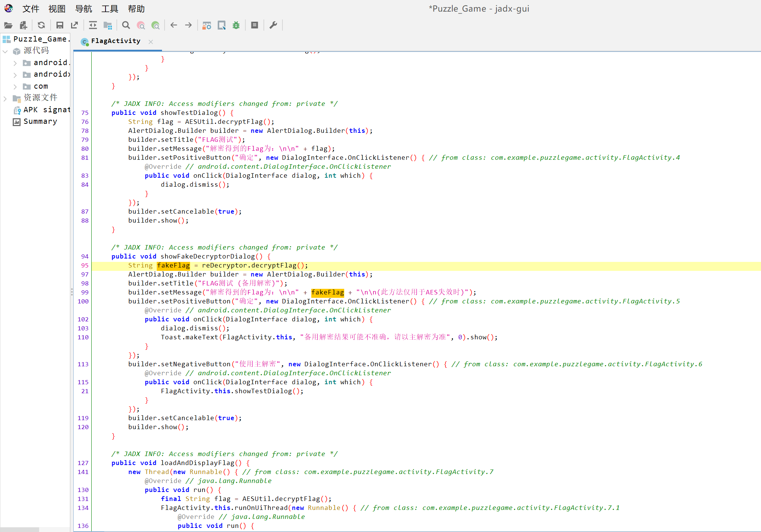Image resolution: width=761 pixels, height=532 pixels.
Task: Expand the androidx package node
Action: [x=15, y=75]
